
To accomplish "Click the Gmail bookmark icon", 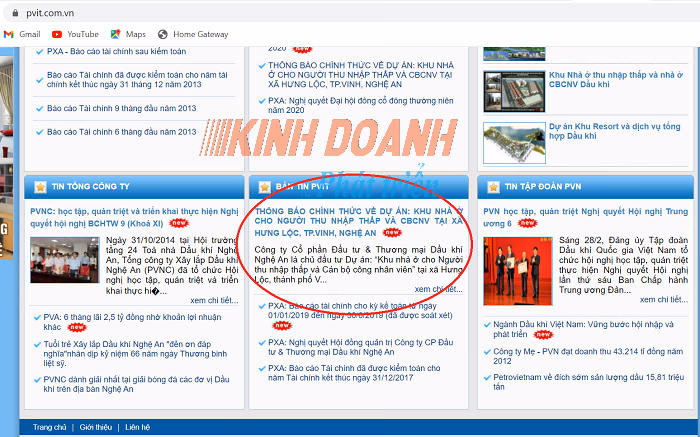I will click(x=9, y=34).
